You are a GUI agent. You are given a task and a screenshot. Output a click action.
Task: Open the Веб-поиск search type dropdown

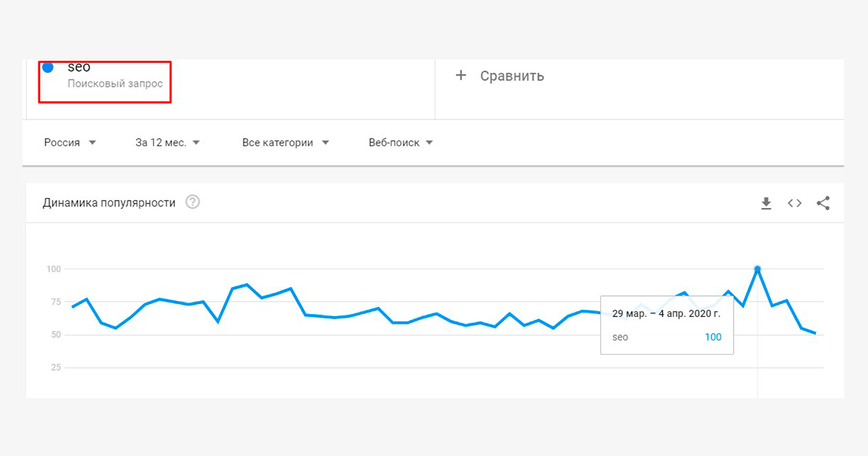click(x=401, y=143)
